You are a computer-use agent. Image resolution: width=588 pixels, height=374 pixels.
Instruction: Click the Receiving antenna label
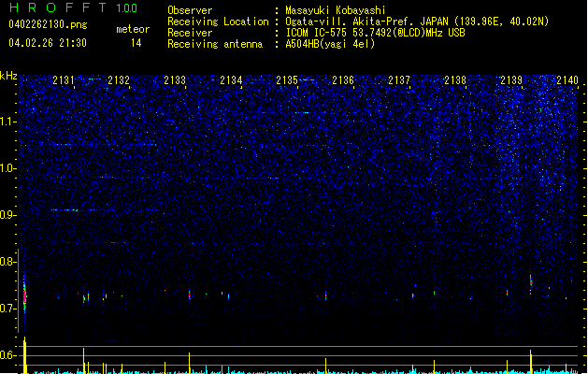tap(215, 44)
